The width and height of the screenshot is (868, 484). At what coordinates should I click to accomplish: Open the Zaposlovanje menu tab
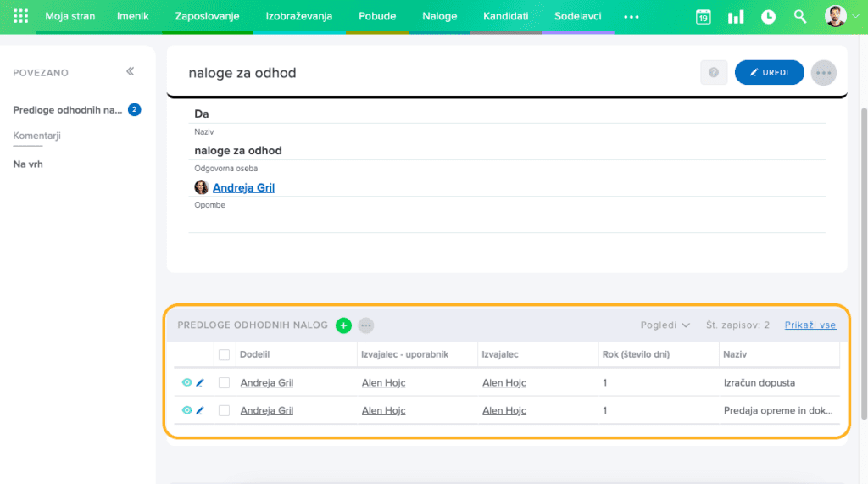pyautogui.click(x=207, y=16)
